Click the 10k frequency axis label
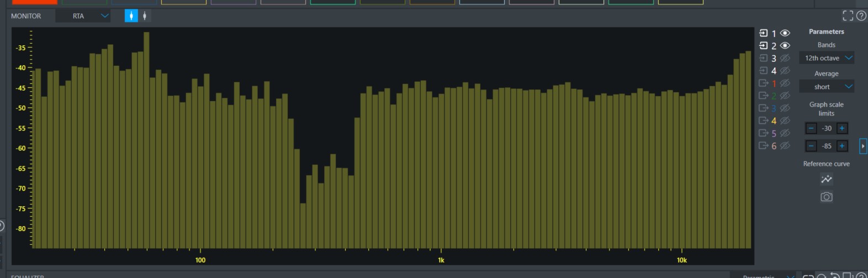The image size is (868, 278). point(682,260)
